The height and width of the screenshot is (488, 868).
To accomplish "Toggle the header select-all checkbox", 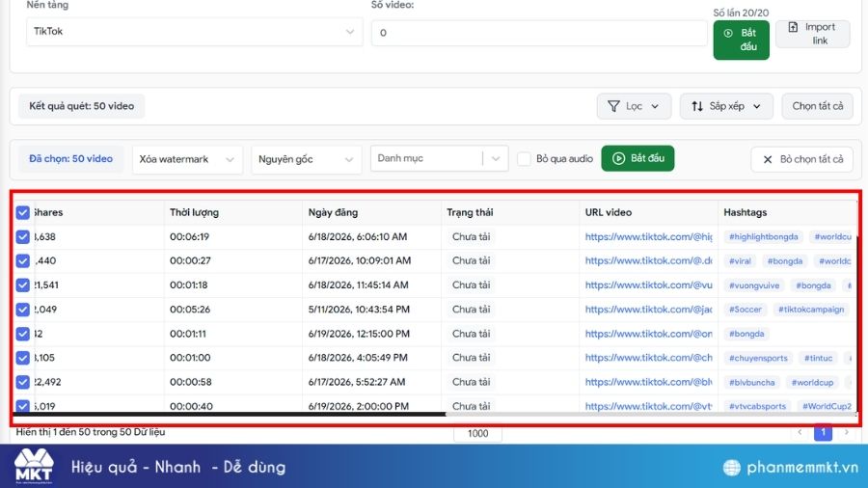I will (x=23, y=212).
